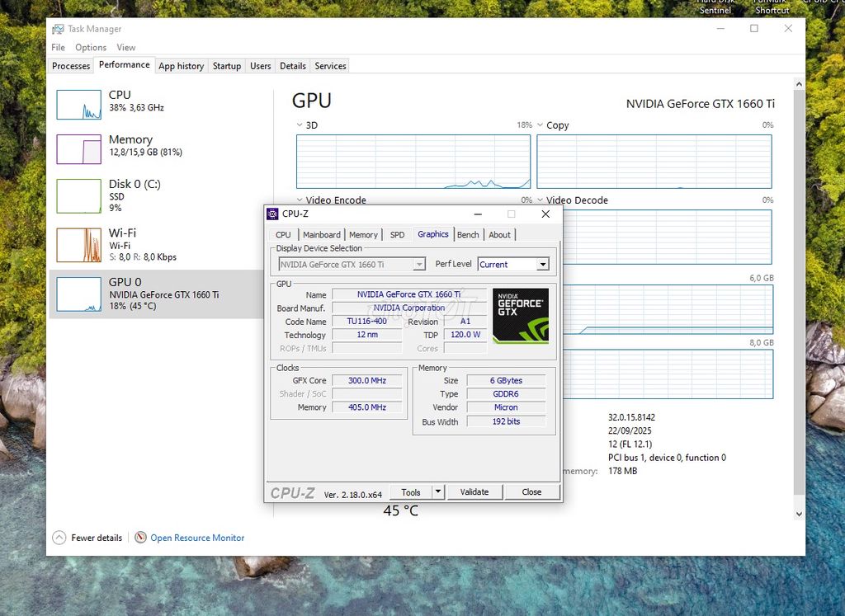
Task: Click the memory Type GDDR6 value
Action: click(506, 393)
